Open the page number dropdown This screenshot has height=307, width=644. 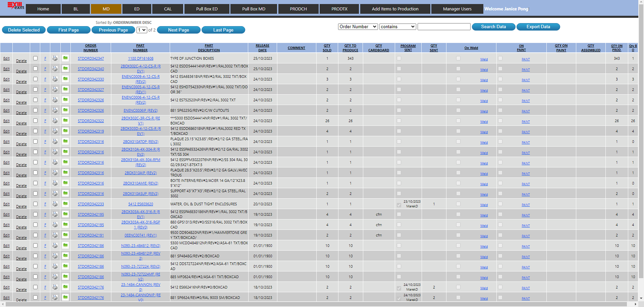click(x=142, y=30)
